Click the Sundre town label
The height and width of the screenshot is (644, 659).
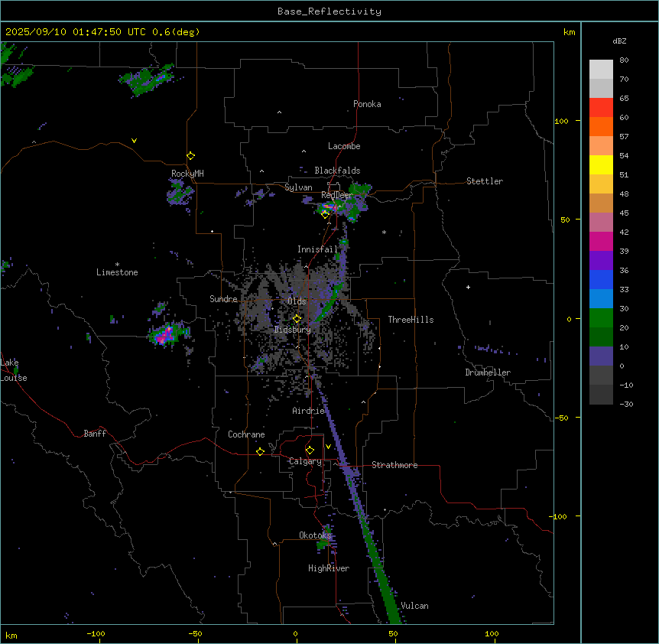223,299
